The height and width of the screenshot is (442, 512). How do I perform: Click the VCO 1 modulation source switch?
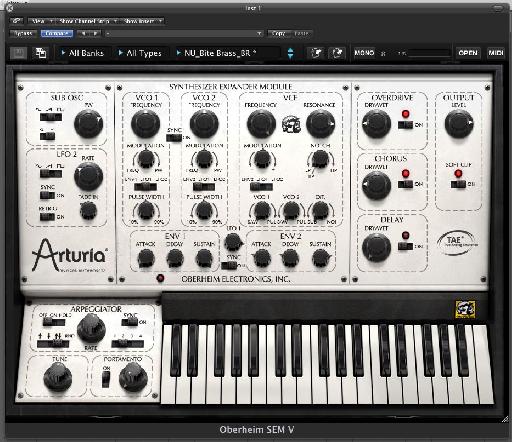point(145,187)
